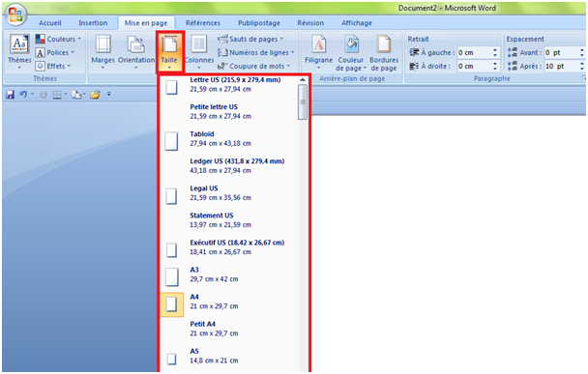Viewport: 588px width, 374px height.
Task: Open the Thèmes gallery
Action: (19, 52)
